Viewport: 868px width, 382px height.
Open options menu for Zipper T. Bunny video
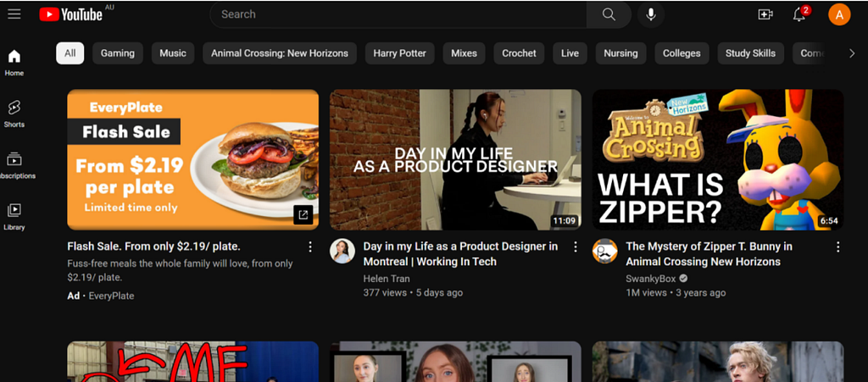838,247
